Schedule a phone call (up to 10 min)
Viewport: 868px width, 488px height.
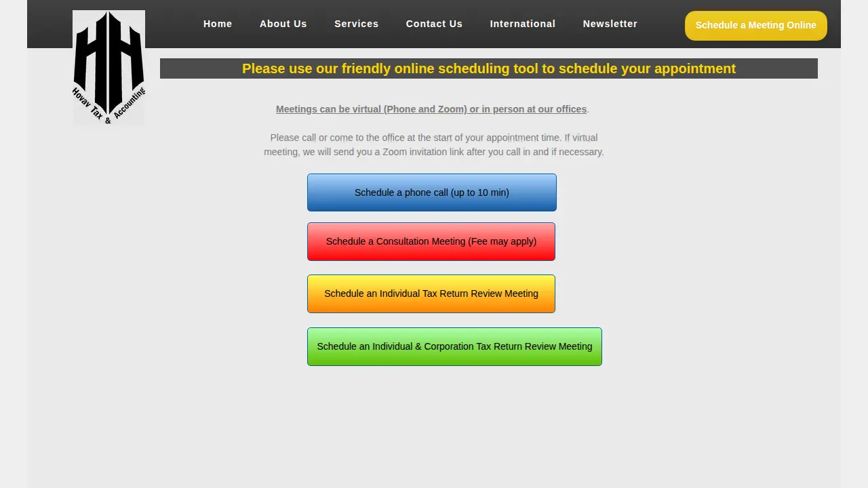click(x=432, y=192)
